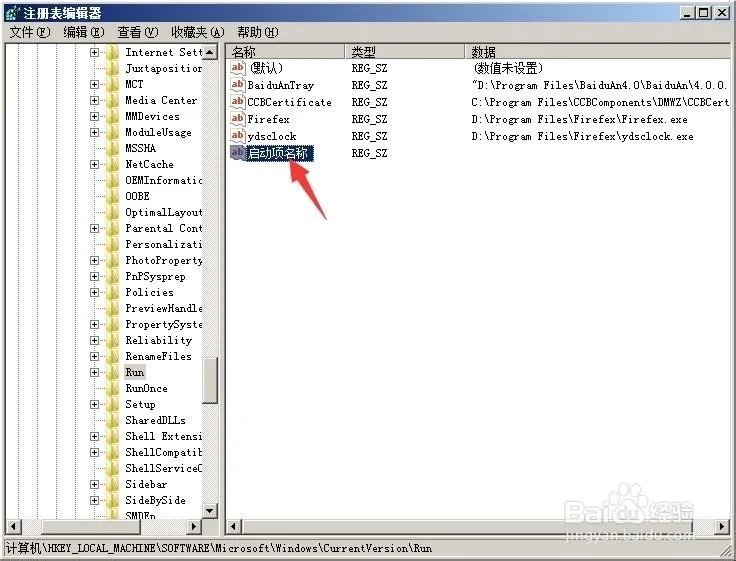Open the 文件(F) menu
This screenshot has height=561, width=736.
(x=30, y=32)
